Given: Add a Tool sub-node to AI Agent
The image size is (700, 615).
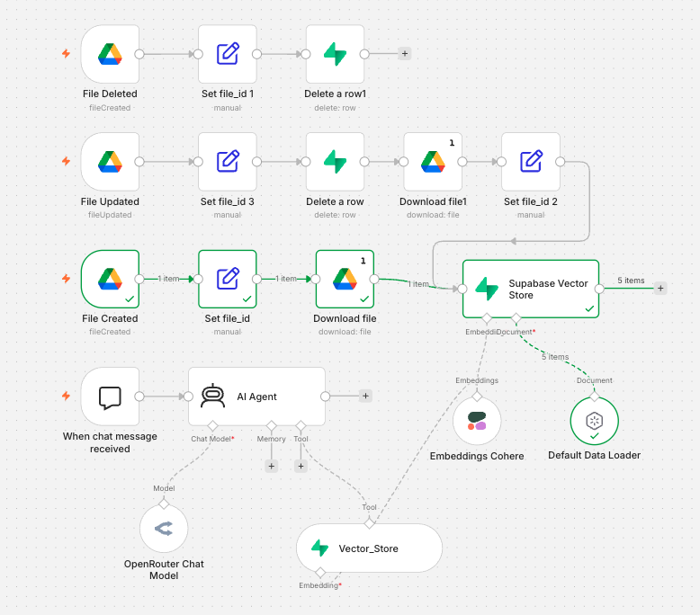Looking at the screenshot, I should [301, 466].
